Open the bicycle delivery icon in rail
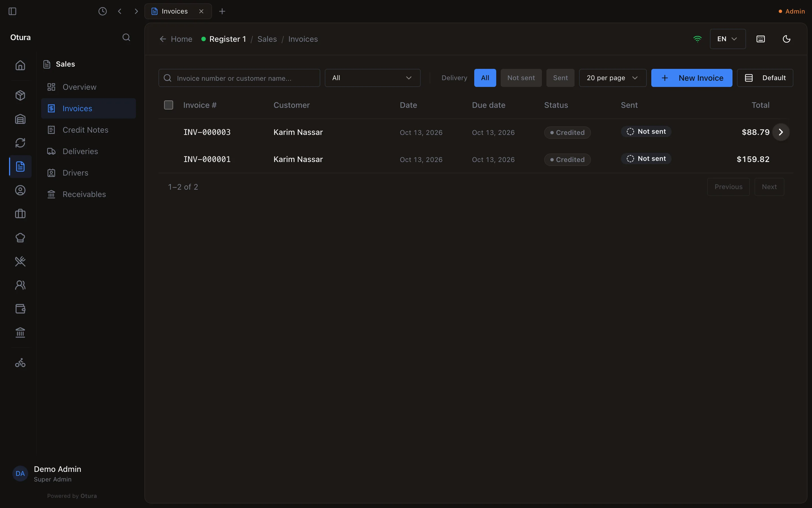This screenshot has height=508, width=812. [21, 363]
